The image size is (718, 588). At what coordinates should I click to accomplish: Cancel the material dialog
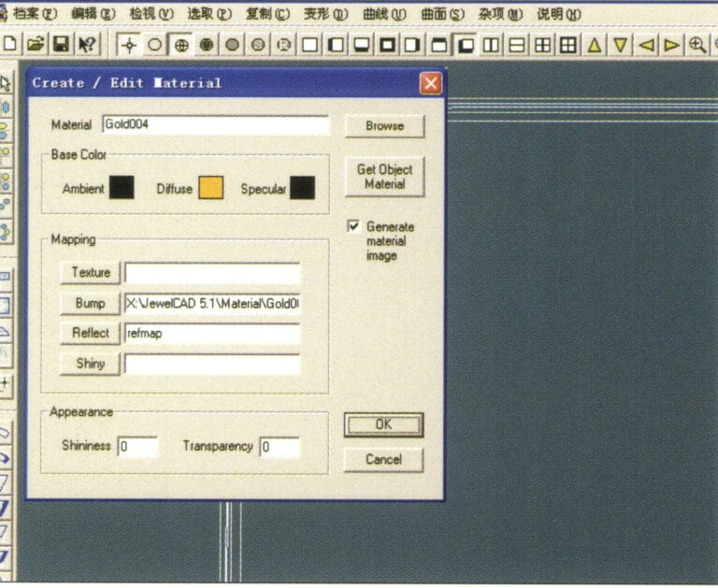click(x=383, y=459)
